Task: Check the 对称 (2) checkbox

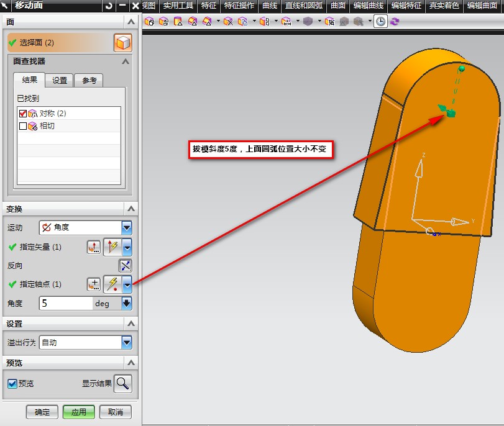Action: pyautogui.click(x=23, y=114)
